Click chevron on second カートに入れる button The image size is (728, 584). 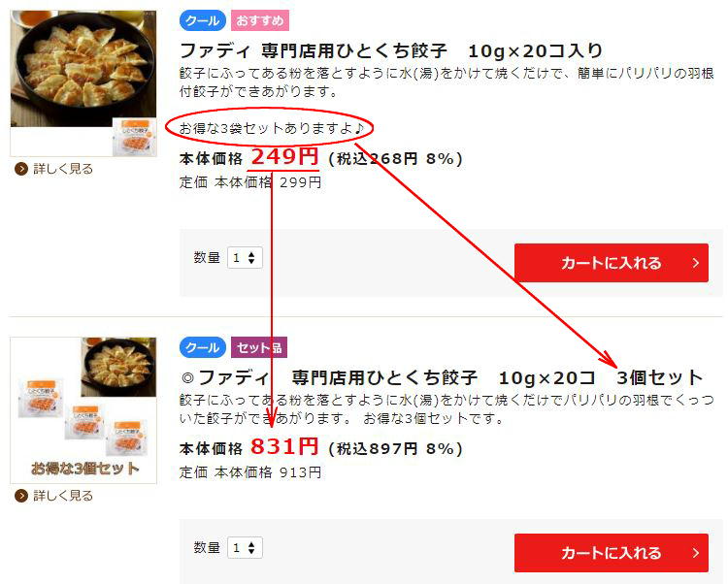pos(696,553)
